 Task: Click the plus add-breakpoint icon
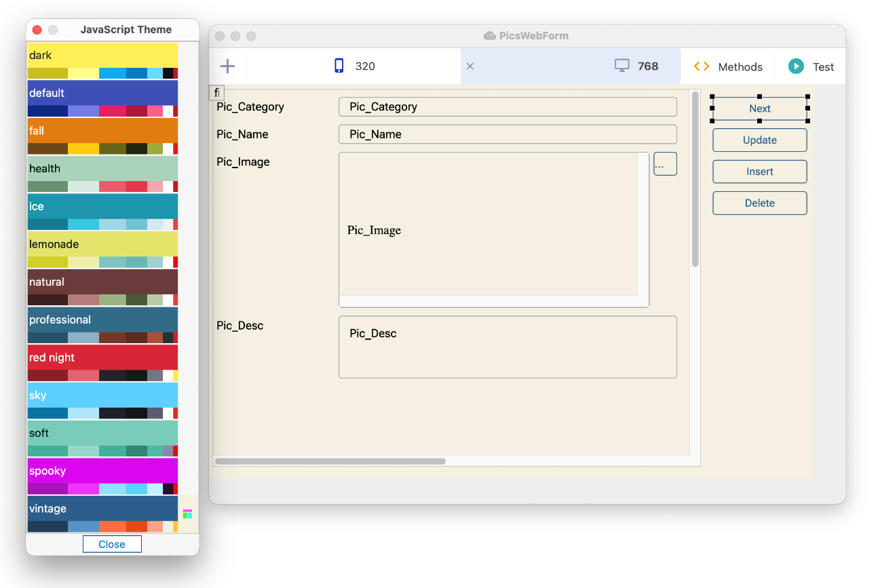(227, 66)
